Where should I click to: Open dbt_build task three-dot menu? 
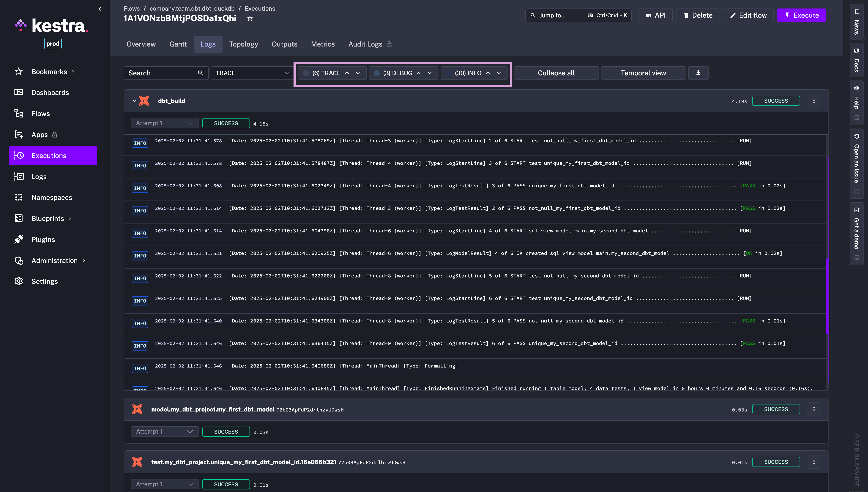point(814,101)
